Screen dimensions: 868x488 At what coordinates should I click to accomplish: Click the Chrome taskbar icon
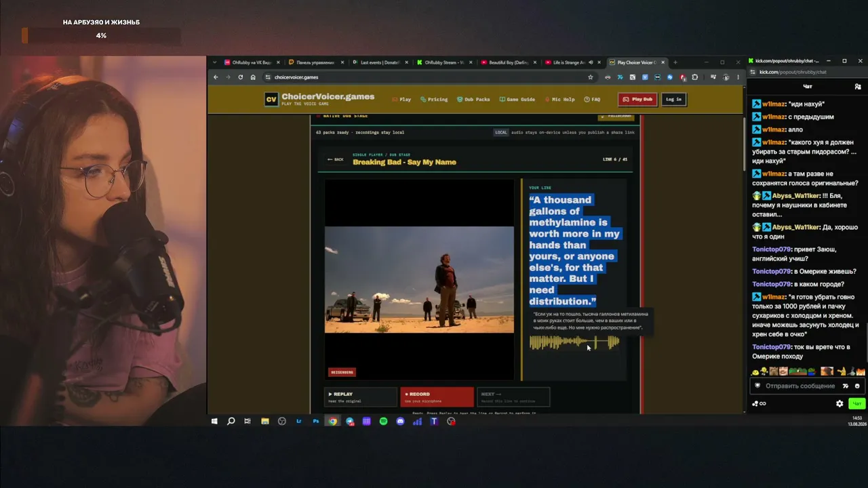(333, 421)
